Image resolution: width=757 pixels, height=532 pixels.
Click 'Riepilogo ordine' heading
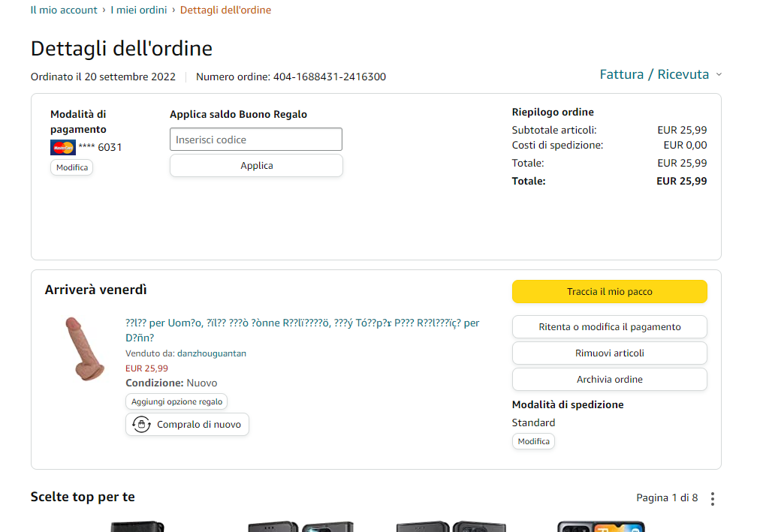click(553, 112)
